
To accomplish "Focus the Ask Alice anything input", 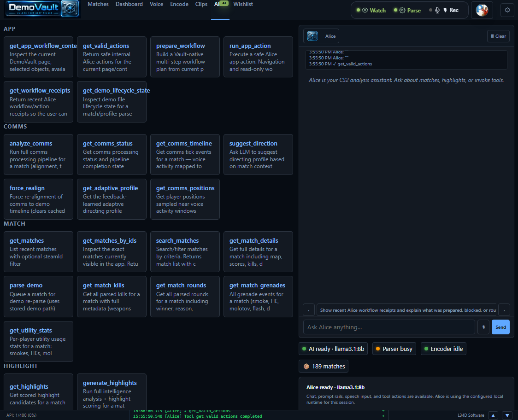I will (x=389, y=327).
